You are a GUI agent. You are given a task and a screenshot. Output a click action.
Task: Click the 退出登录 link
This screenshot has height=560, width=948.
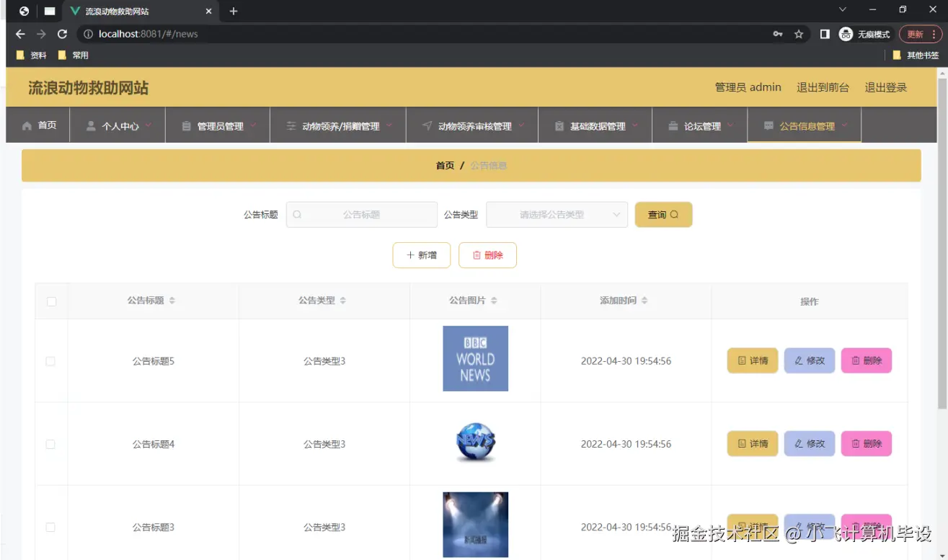pyautogui.click(x=885, y=87)
